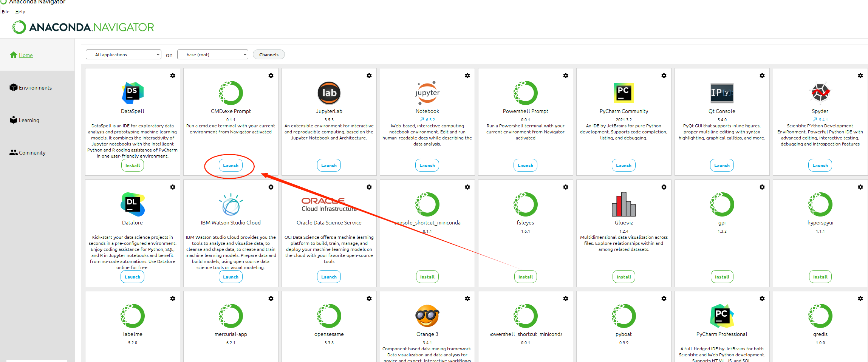Open settings gear on Glueviz card
The width and height of the screenshot is (868, 362).
664,187
